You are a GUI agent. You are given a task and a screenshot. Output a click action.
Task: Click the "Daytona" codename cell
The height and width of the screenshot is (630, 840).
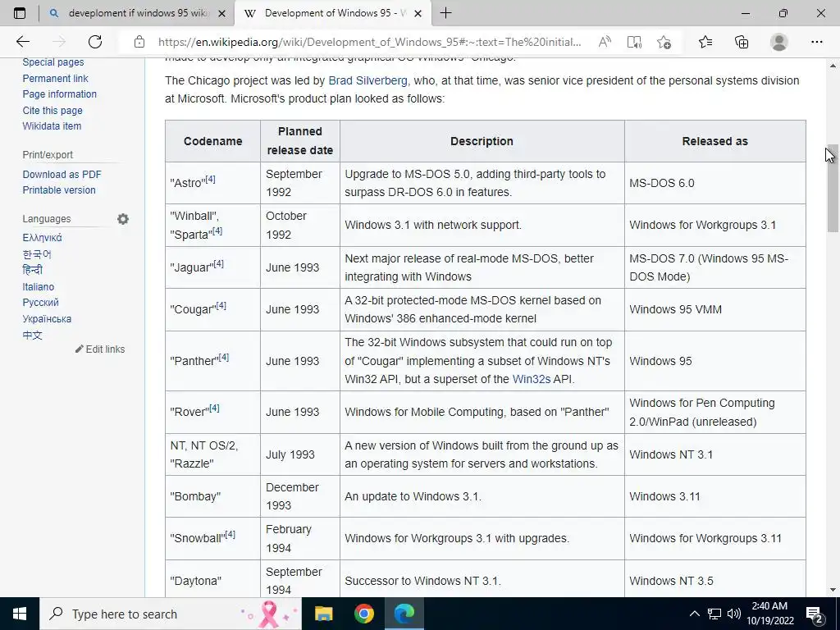[212, 581]
